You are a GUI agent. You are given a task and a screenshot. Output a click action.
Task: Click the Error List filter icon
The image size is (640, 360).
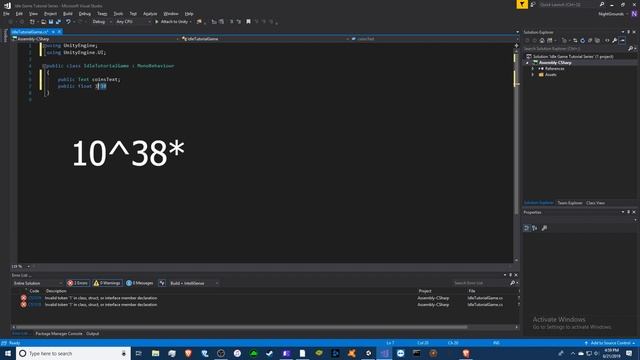click(162, 283)
